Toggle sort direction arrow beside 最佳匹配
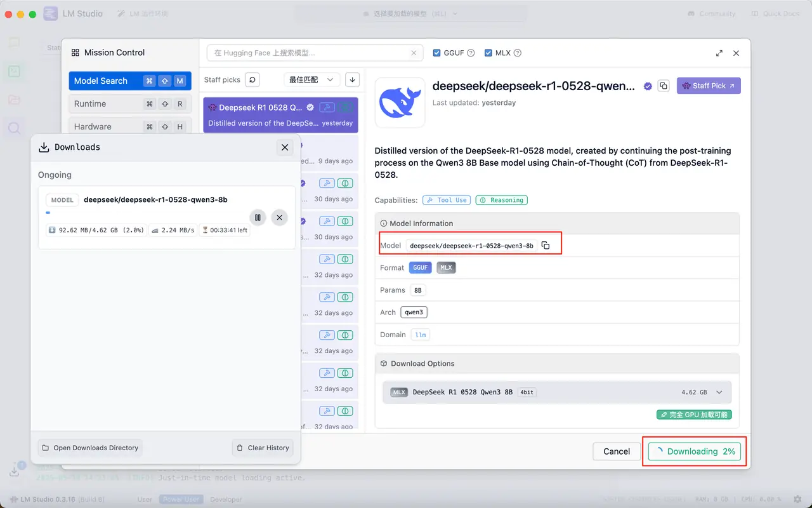Screen dimensions: 812x508 click(x=353, y=79)
